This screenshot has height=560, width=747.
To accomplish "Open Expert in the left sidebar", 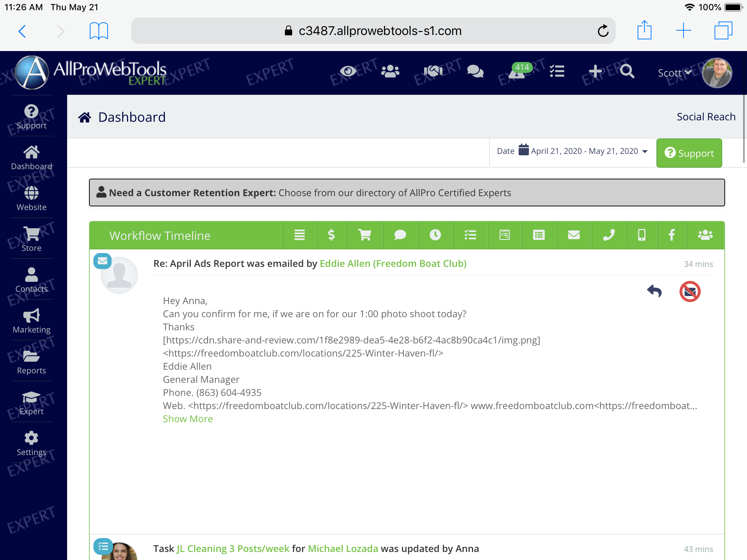I will (x=31, y=403).
